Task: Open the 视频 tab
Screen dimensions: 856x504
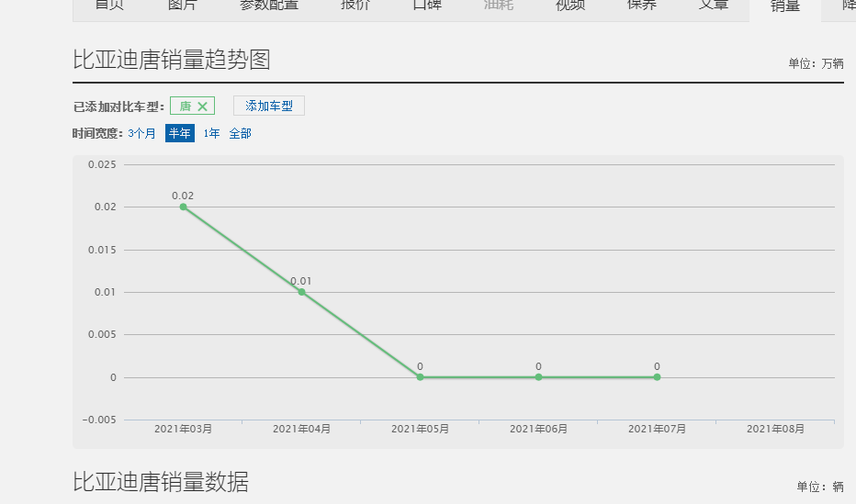Action: [570, 6]
